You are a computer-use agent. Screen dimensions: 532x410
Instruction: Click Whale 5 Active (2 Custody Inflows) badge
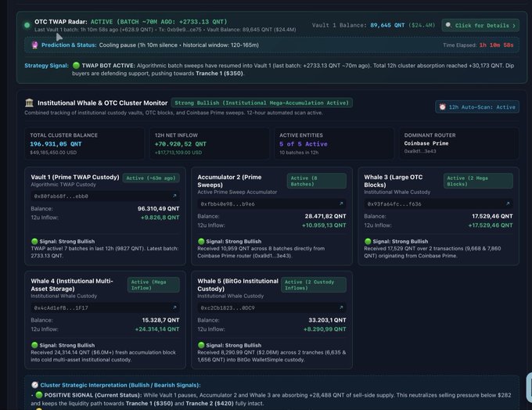coord(314,285)
